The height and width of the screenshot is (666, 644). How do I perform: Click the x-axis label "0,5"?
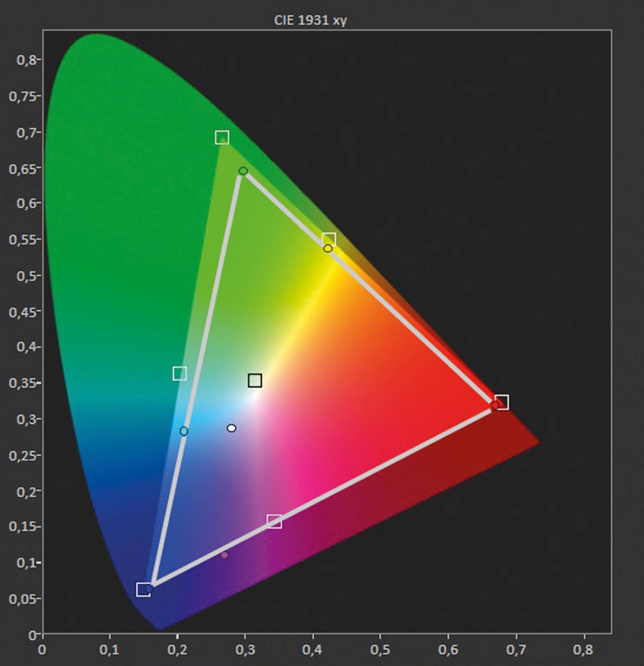coord(380,650)
